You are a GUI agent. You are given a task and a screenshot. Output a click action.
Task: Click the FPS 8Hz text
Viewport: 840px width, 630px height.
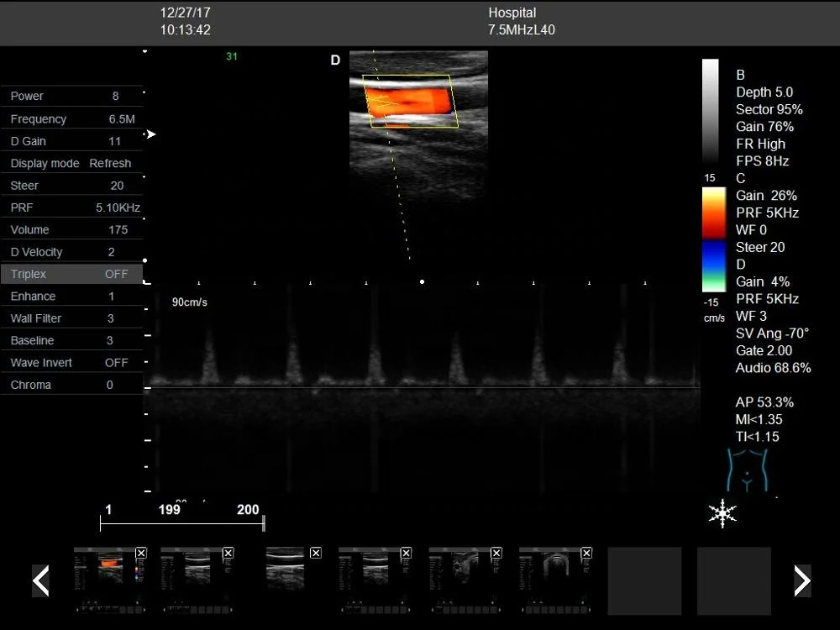pyautogui.click(x=763, y=160)
